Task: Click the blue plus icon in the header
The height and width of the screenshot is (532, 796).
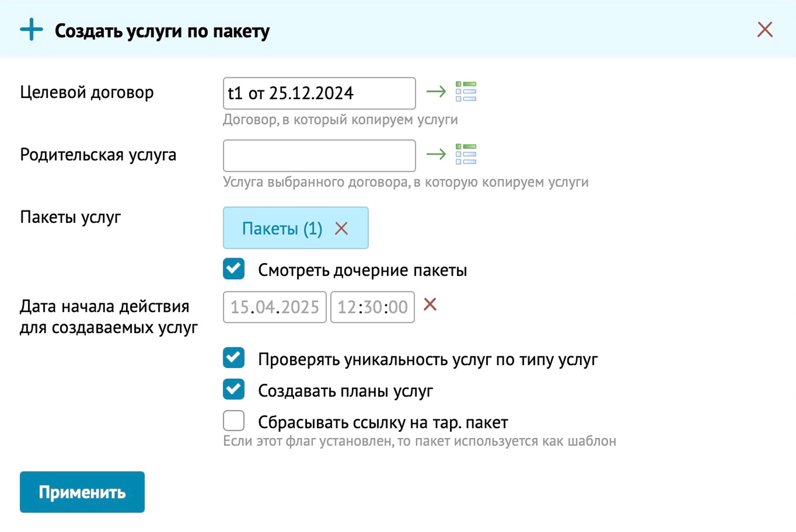Action: point(31,29)
